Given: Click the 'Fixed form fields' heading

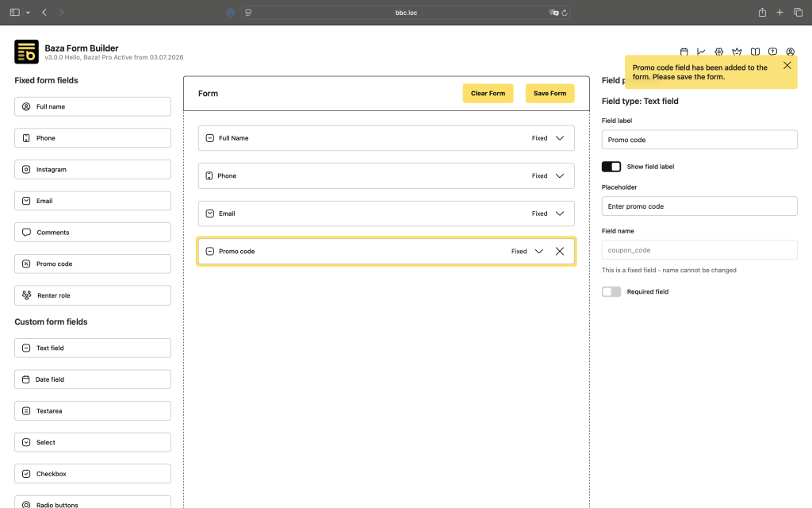Looking at the screenshot, I should [46, 80].
